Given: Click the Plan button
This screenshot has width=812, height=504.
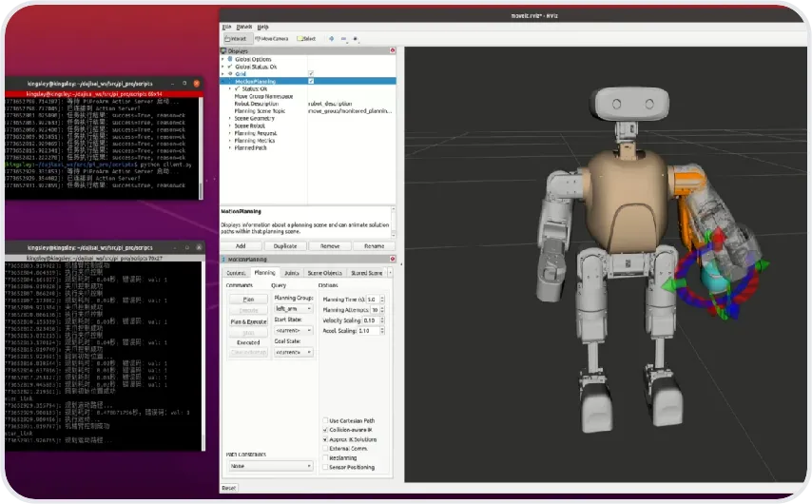Looking at the screenshot, I should (248, 300).
